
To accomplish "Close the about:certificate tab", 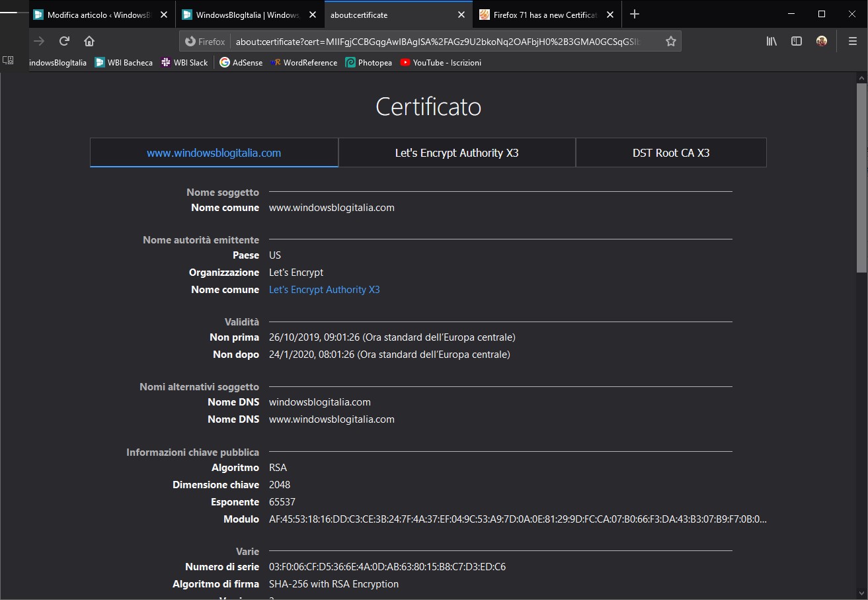I will click(461, 15).
